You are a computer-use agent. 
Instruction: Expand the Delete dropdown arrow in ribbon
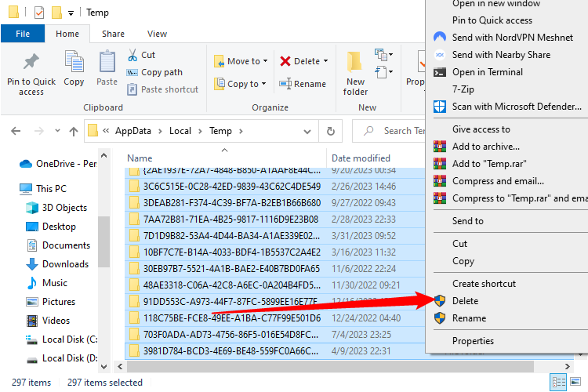pyautogui.click(x=325, y=61)
